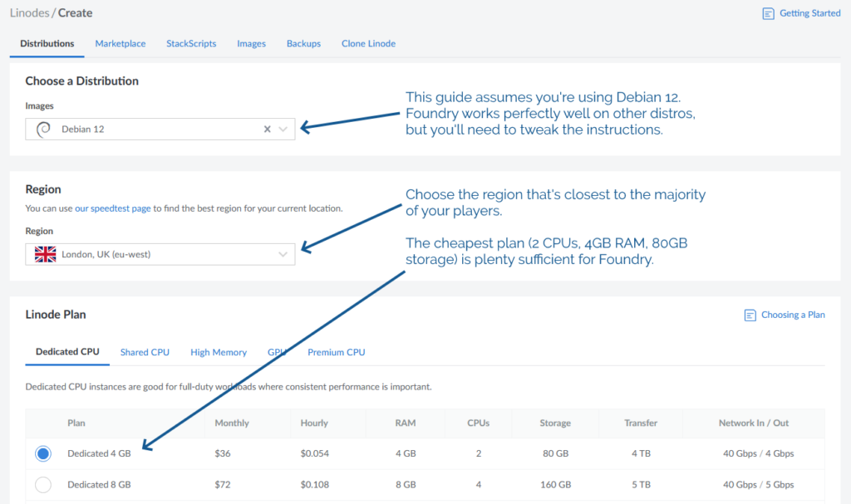
Task: Select the Dedicated 4 GB plan radio button
Action: pos(42,453)
